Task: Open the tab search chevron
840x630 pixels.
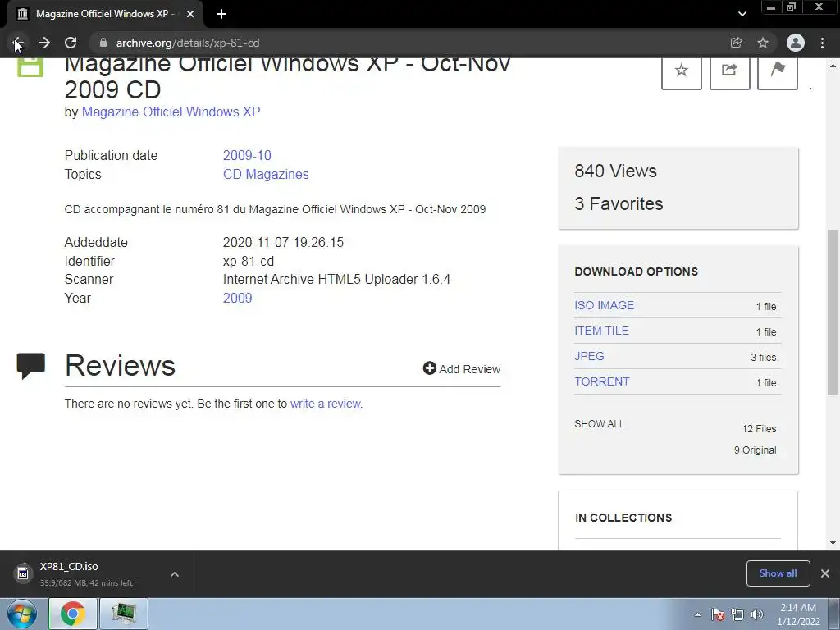Action: 742,14
